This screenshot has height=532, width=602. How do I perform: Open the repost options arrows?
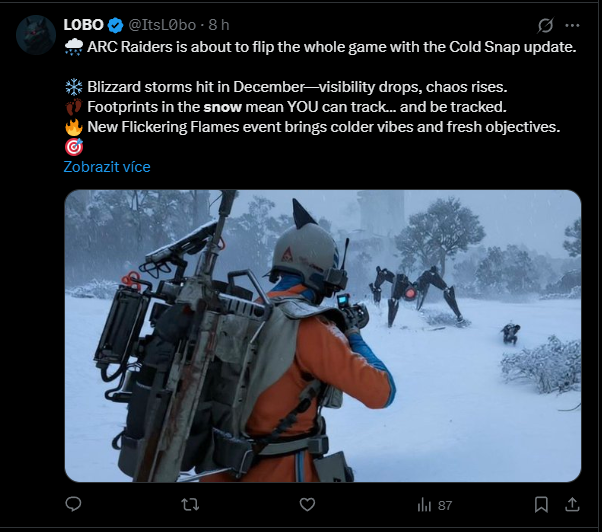[x=190, y=504]
